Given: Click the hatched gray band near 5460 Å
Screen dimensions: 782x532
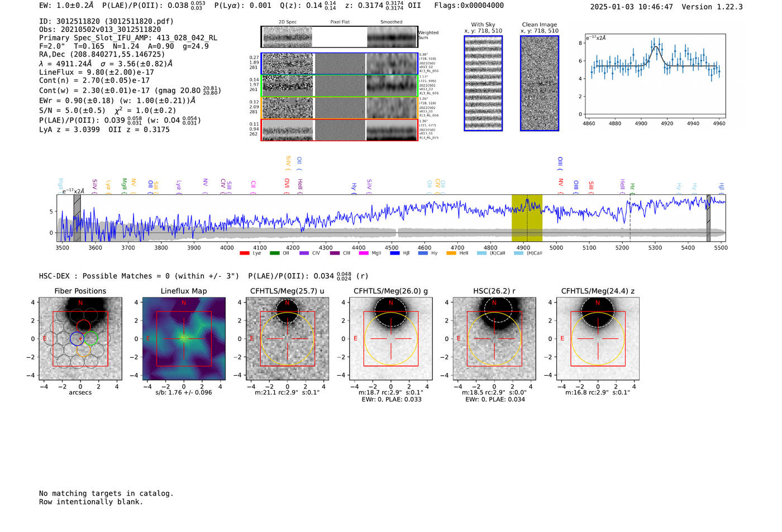Looking at the screenshot, I should point(708,218).
